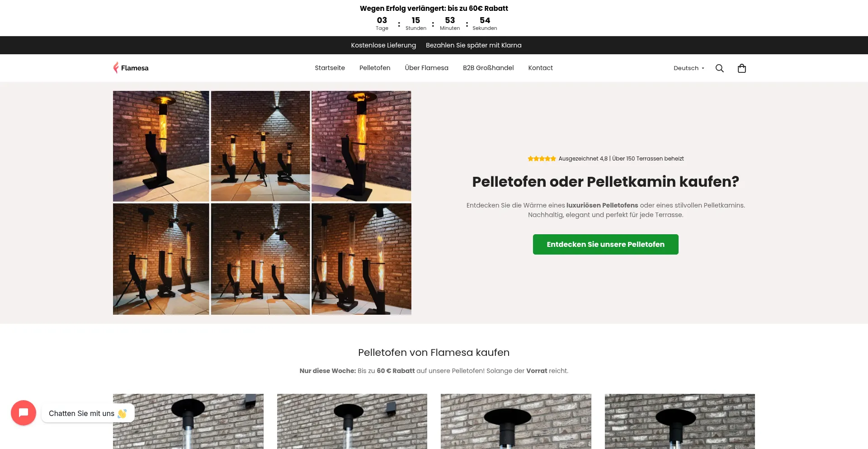The width and height of the screenshot is (868, 449).
Task: Open Über Flamesa page
Action: (x=426, y=68)
